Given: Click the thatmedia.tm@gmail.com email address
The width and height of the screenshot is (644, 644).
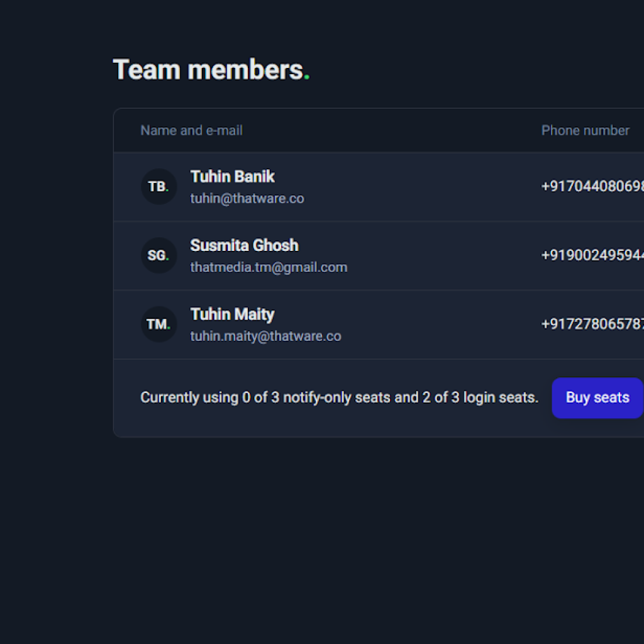Looking at the screenshot, I should [x=269, y=267].
